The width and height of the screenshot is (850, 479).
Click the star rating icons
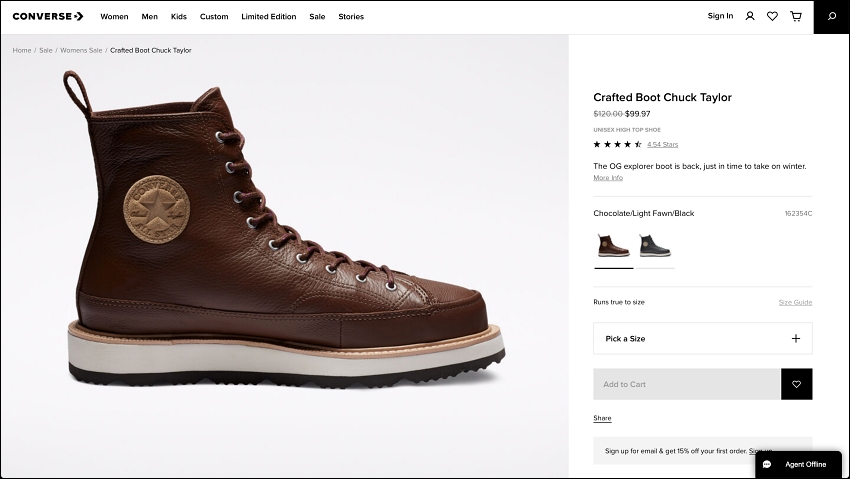coord(617,144)
